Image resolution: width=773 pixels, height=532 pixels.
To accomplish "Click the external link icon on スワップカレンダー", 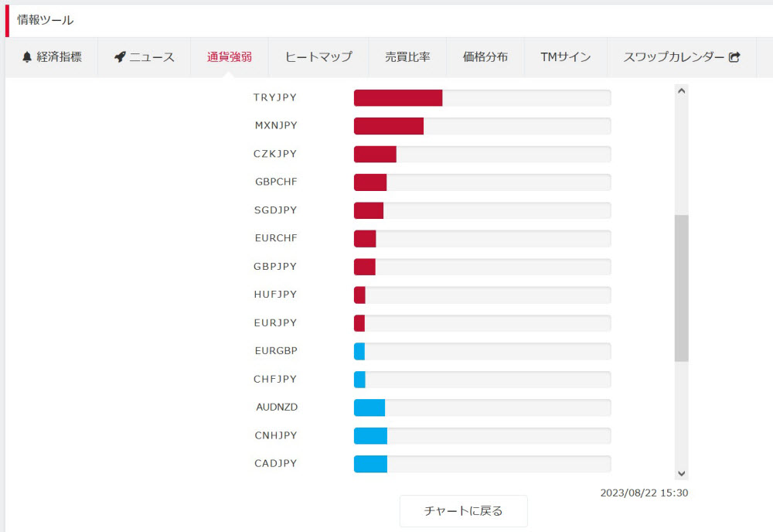I will pos(734,57).
